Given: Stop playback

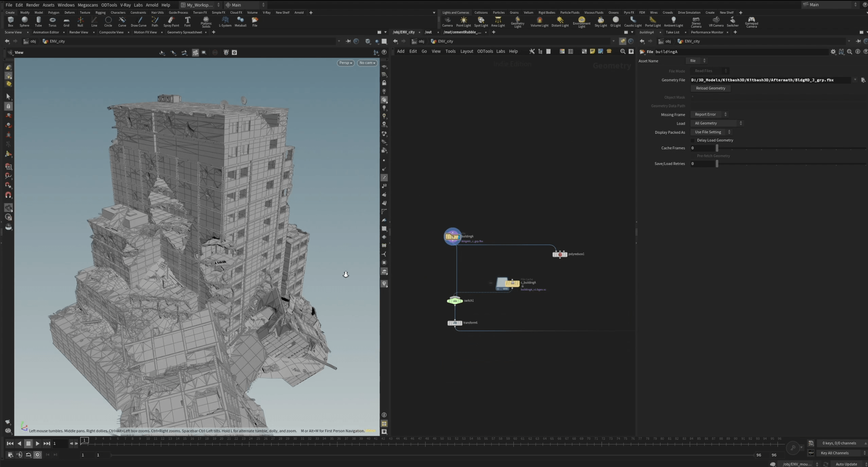Looking at the screenshot, I should (28, 443).
